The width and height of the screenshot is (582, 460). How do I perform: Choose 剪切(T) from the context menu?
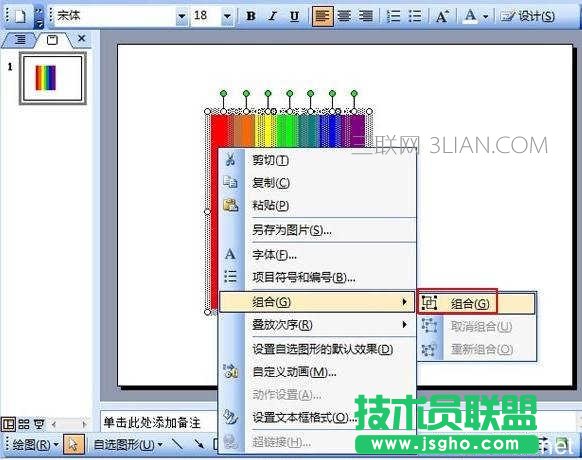270,160
